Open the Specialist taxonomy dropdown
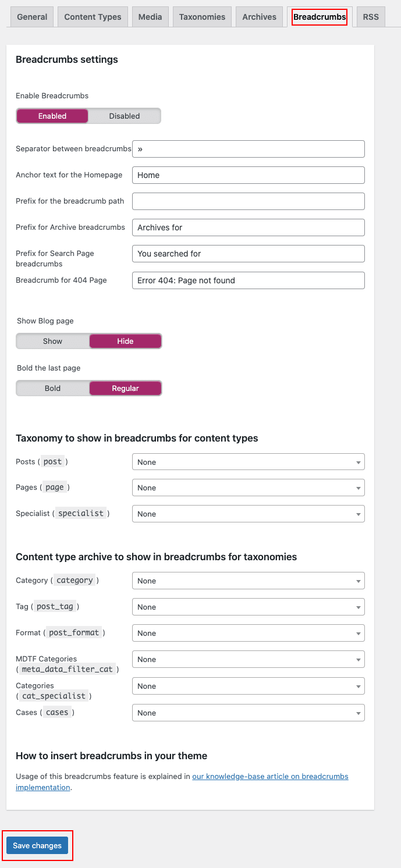This screenshot has width=401, height=868. 248,514
